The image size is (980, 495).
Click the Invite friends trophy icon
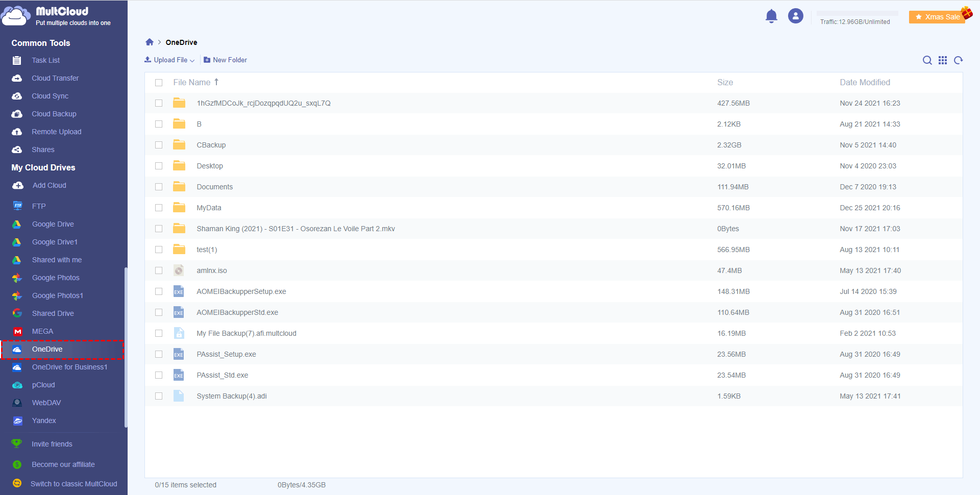pos(17,443)
